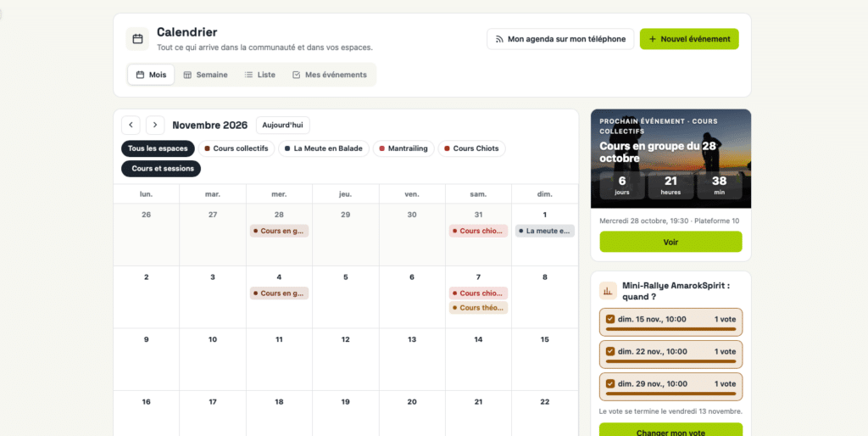Open Voir for the next event
The width and height of the screenshot is (868, 436).
[671, 242]
